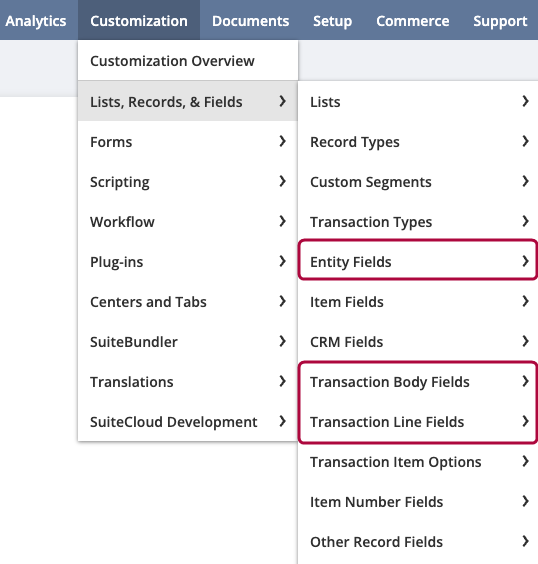
Task: Click the CRM Fields menu entry
Action: tap(418, 342)
